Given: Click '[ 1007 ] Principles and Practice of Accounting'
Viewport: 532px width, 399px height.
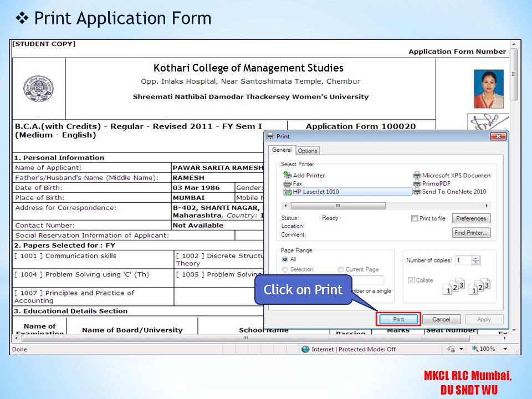Looking at the screenshot, I should (74, 296).
